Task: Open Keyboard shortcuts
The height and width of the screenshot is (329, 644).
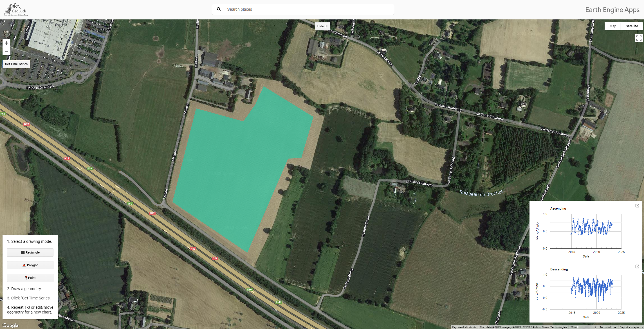Action: [464, 327]
